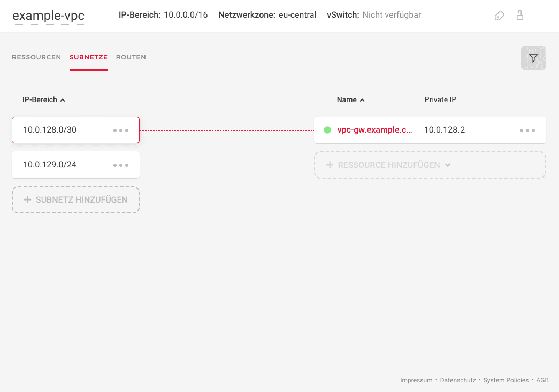Edit the example-vpc name field
Screen dimensions: 559x392
[x=48, y=16]
